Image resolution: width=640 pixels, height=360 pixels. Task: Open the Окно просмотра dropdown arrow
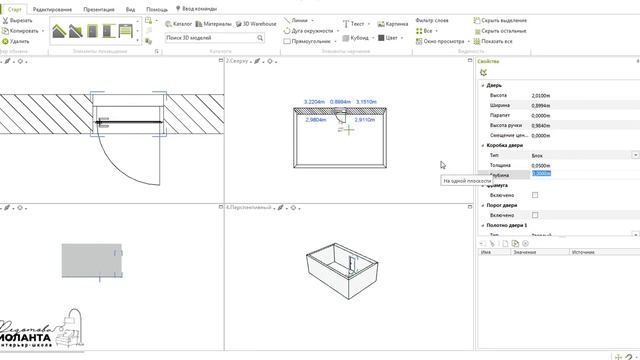pyautogui.click(x=469, y=41)
